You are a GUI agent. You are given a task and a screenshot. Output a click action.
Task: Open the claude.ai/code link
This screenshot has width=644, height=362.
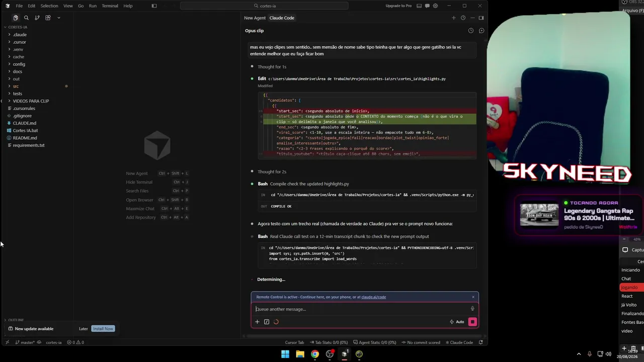pyautogui.click(x=373, y=297)
